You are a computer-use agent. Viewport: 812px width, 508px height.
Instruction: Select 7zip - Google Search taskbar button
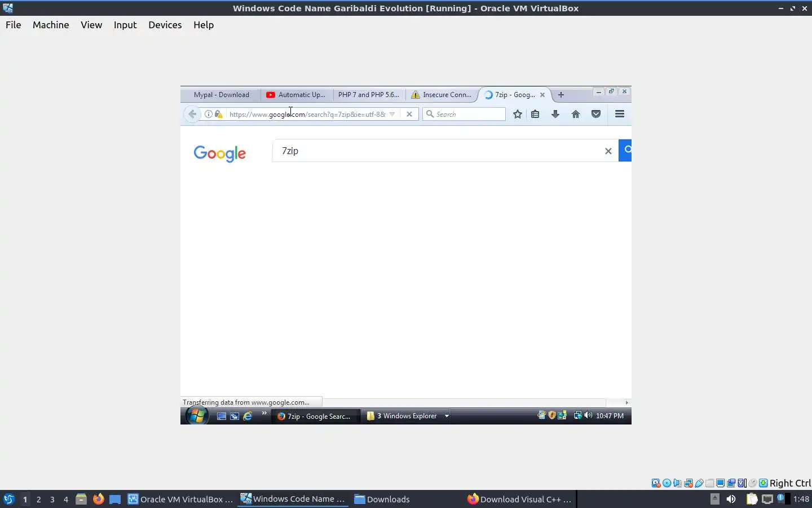[315, 416]
